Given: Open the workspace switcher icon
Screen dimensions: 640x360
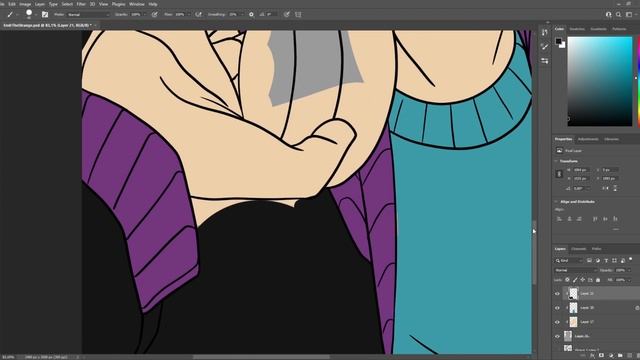Looking at the screenshot, I should coord(629,14).
